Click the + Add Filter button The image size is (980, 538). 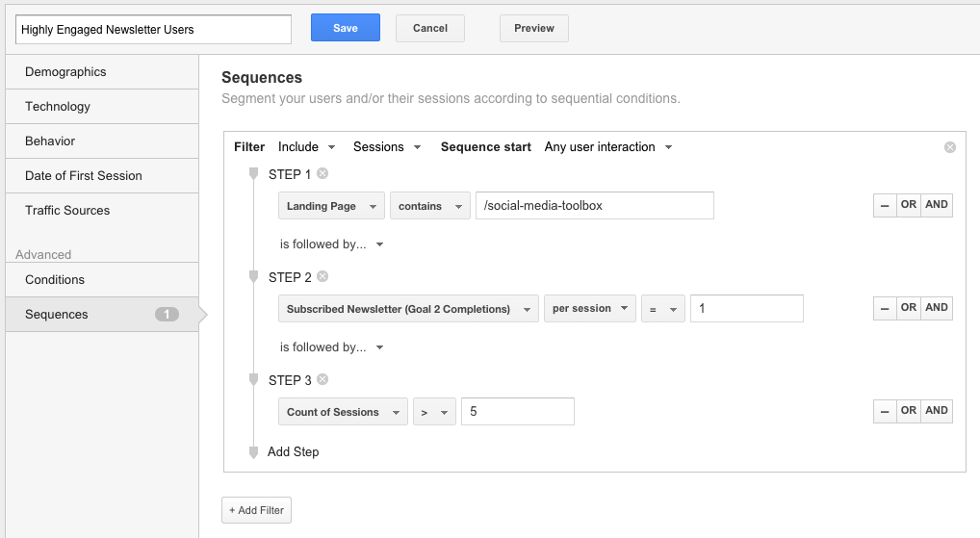256,510
